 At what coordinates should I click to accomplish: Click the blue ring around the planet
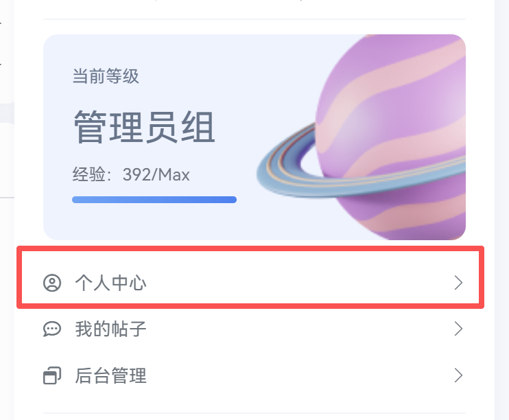tap(288, 172)
